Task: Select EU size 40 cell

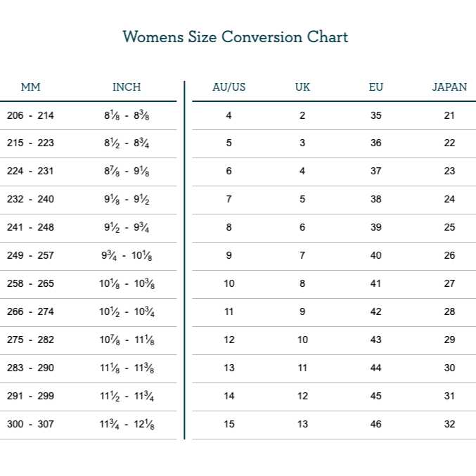Action: click(x=376, y=256)
